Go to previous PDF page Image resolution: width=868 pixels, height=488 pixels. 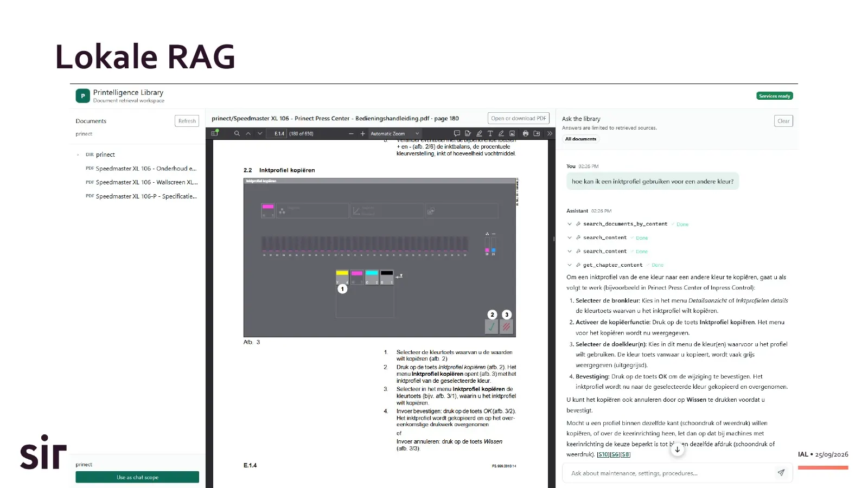(248, 133)
